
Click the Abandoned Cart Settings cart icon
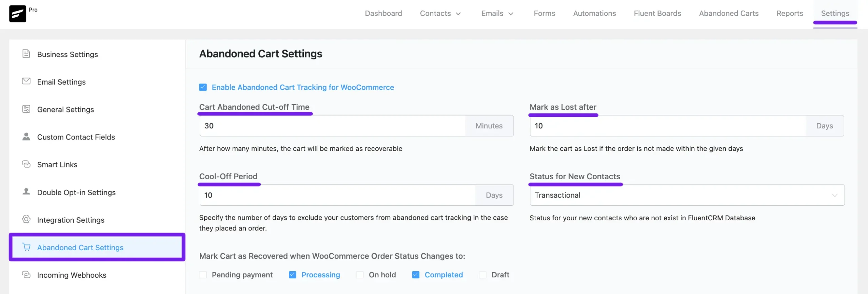point(26,247)
